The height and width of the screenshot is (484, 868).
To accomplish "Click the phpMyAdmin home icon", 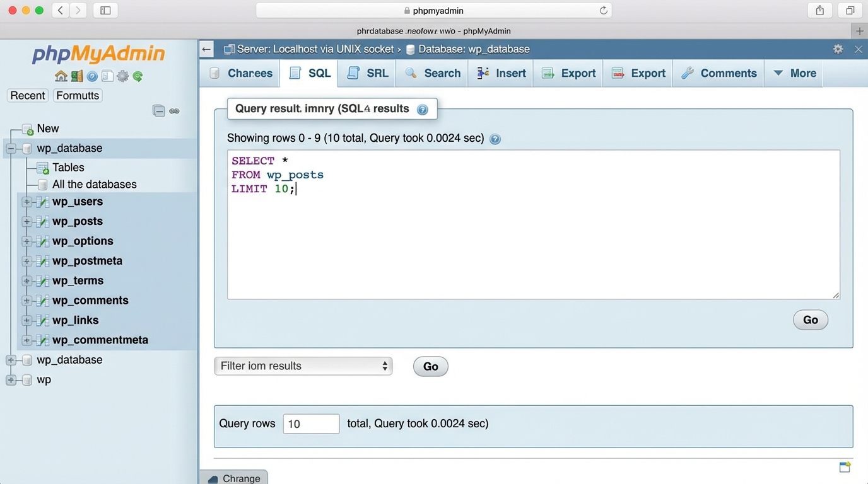I will pyautogui.click(x=61, y=75).
